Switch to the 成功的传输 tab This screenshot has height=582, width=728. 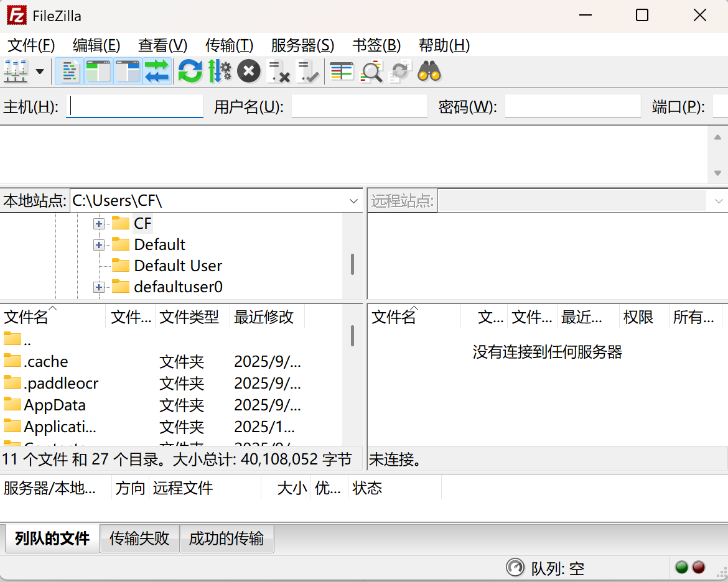(x=226, y=538)
